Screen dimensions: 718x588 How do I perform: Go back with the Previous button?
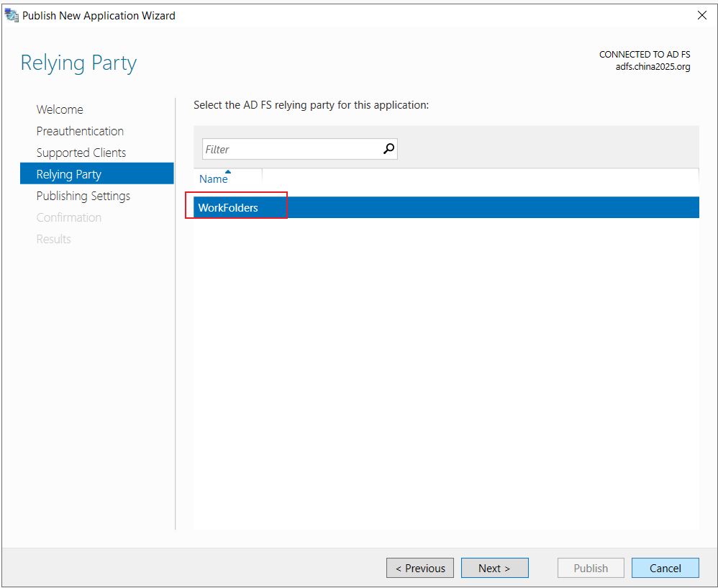pos(420,568)
